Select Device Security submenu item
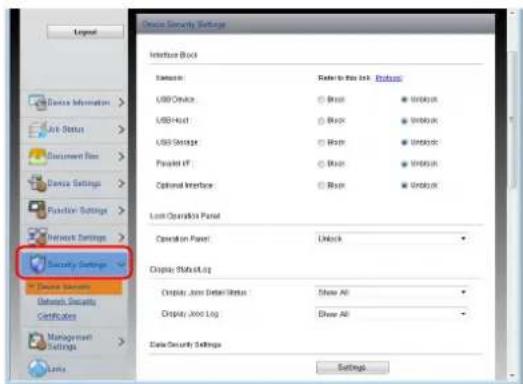The image size is (523, 384). (x=74, y=288)
